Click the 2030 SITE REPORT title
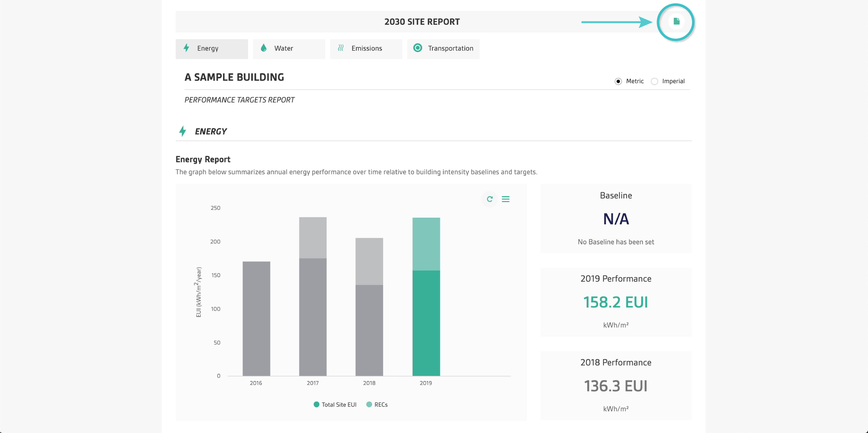 (422, 22)
